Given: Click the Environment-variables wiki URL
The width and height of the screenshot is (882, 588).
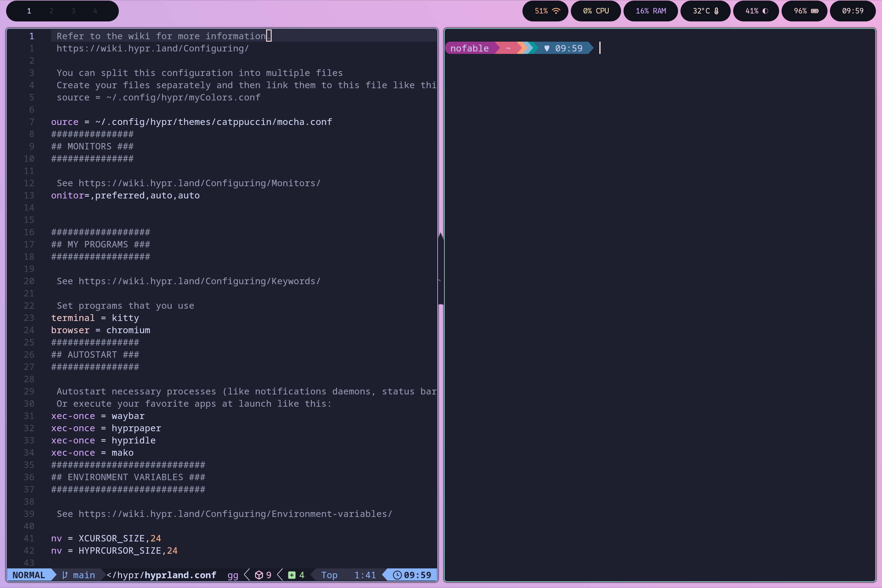Looking at the screenshot, I should [x=235, y=514].
